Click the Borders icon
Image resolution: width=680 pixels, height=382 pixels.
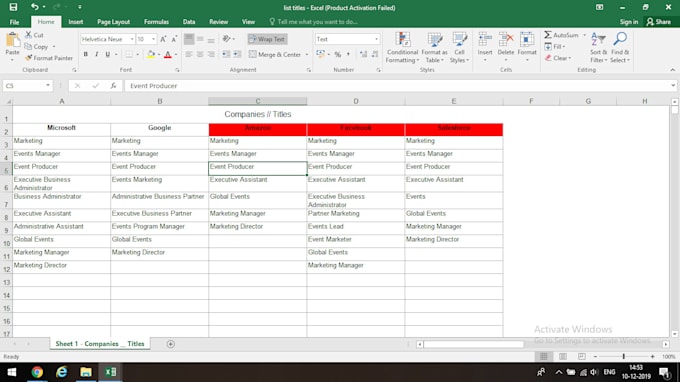pos(129,54)
